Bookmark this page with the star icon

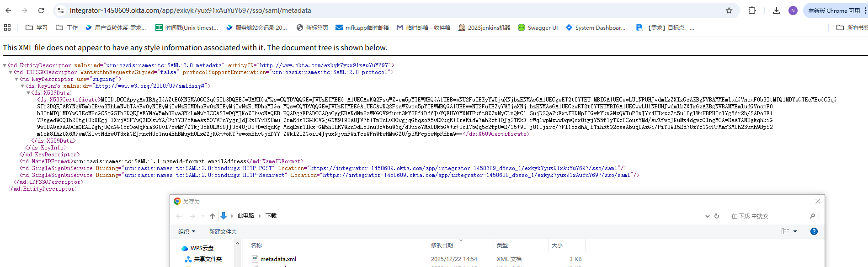[729, 11]
